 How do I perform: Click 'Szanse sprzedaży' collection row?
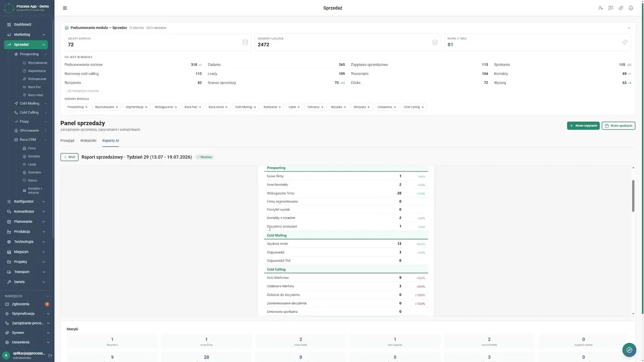(x=276, y=83)
